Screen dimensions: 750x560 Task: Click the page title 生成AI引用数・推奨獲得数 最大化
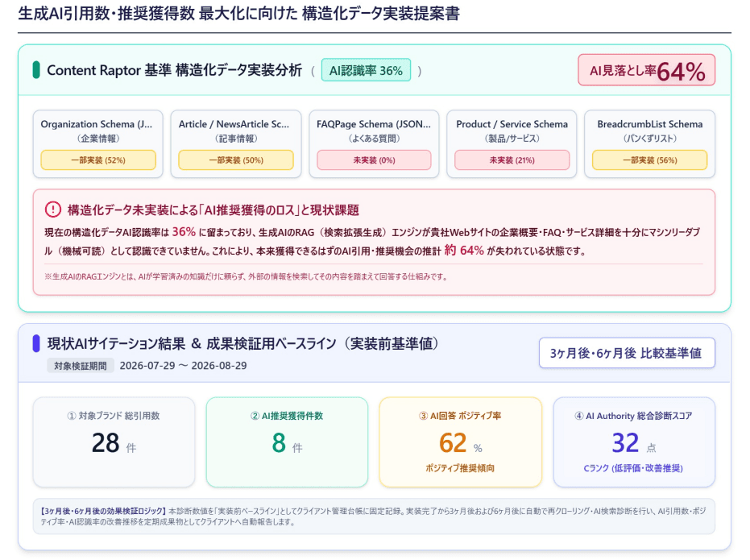(x=238, y=14)
